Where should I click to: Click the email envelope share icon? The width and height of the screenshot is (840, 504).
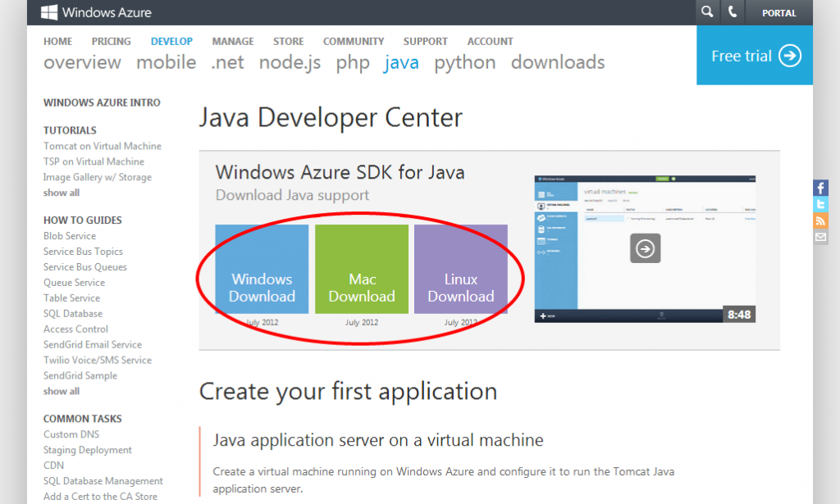820,237
